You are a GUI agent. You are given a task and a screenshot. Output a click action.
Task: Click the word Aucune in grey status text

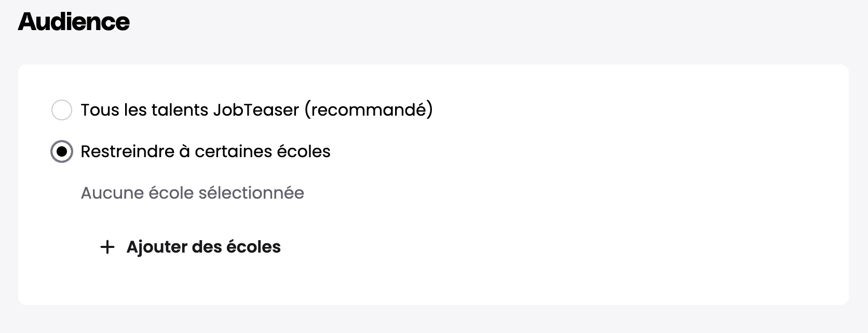(x=112, y=193)
